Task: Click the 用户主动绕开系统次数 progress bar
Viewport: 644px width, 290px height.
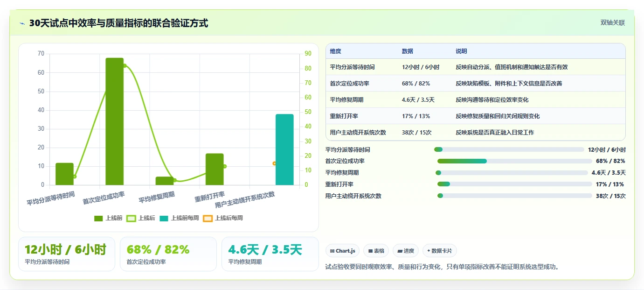Action: point(515,196)
